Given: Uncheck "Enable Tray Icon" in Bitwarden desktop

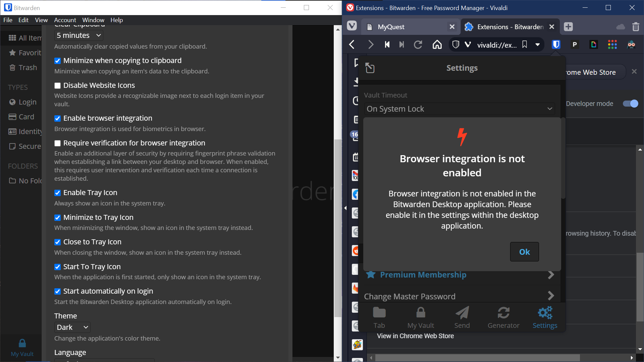Looking at the screenshot, I should click(57, 193).
